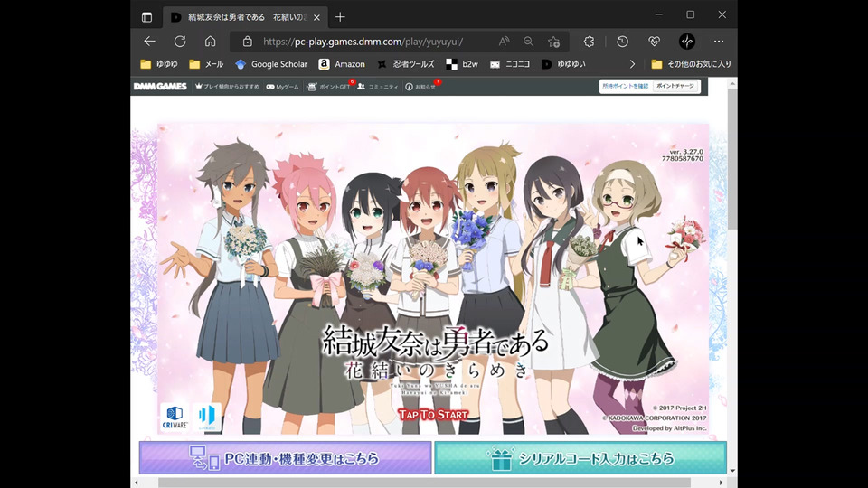
Task: Reload the current page
Action: click(180, 42)
